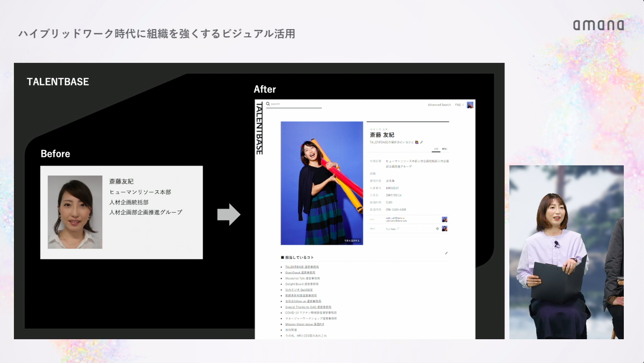Image resolution: width=644 pixels, height=363 pixels.
Task: Click the avatar icon in the mail row
Action: click(x=444, y=219)
